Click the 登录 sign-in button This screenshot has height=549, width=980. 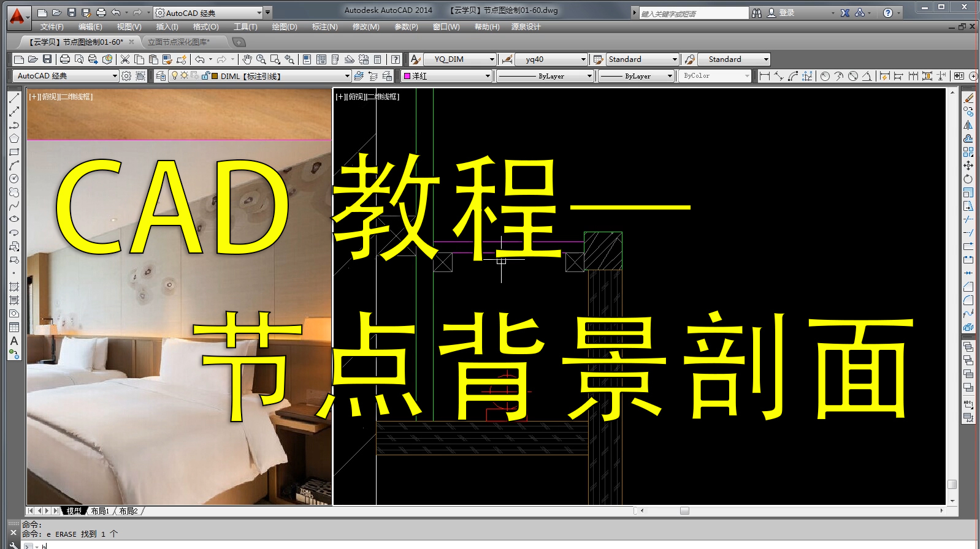(781, 12)
